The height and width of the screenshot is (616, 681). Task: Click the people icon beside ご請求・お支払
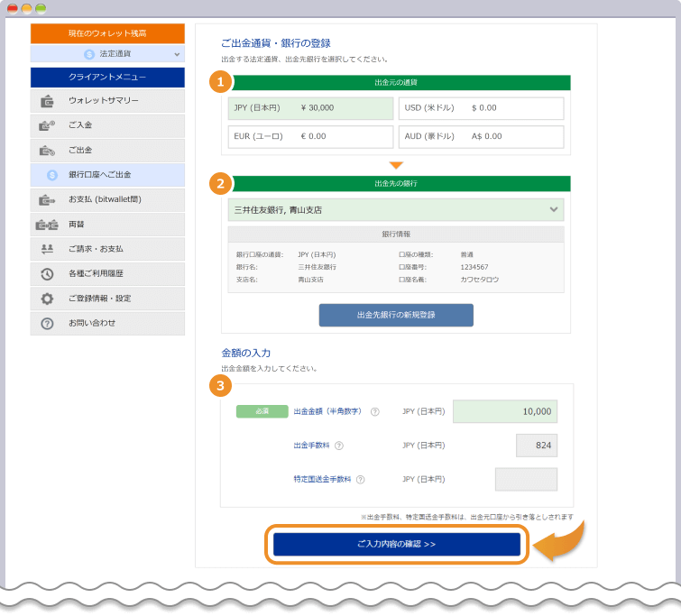click(47, 249)
